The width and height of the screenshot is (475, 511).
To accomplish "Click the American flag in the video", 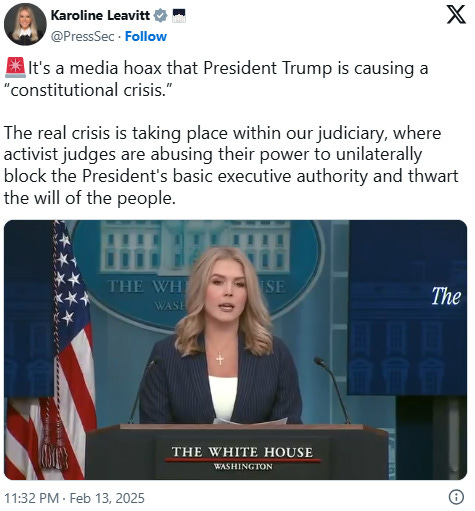I will pyautogui.click(x=50, y=350).
